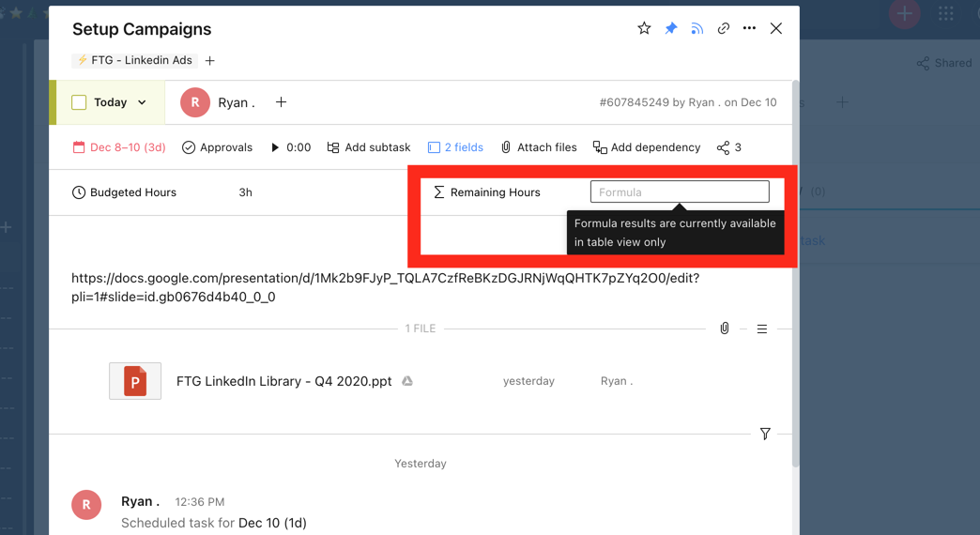Switch file list view icon

tap(761, 329)
